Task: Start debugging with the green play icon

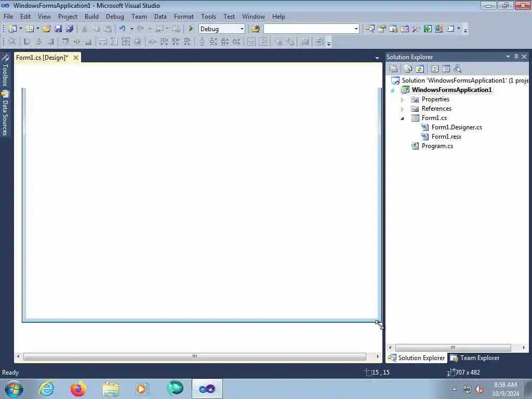Action: click(191, 29)
